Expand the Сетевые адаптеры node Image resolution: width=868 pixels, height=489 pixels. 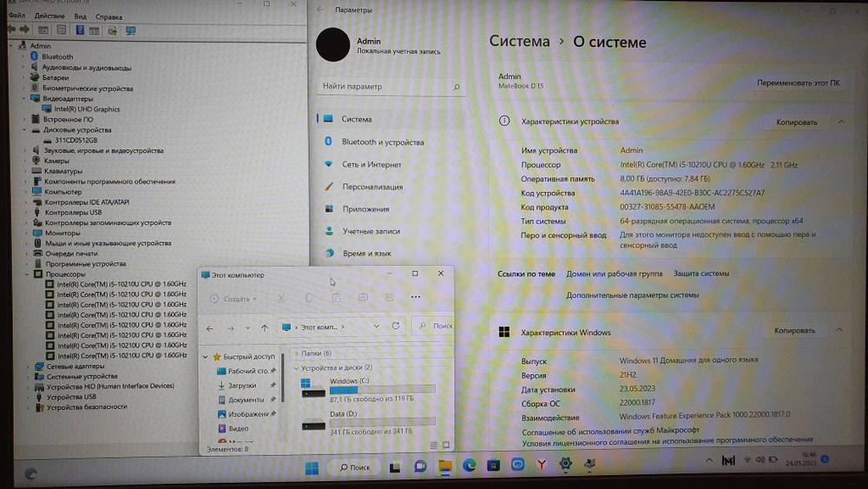(28, 366)
